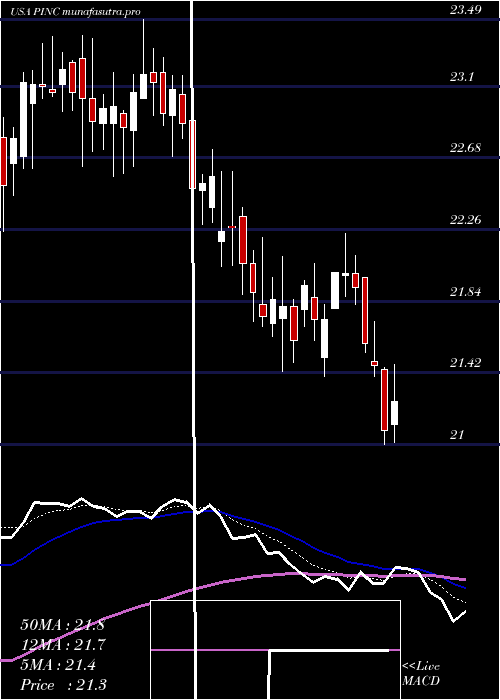Click the 21 price axis label
Image resolution: width=500 pixels, height=700 pixels.
pos(457,435)
